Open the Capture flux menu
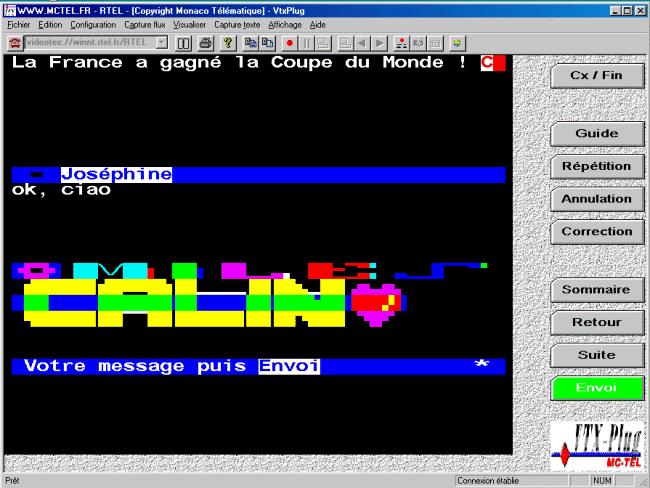Viewport: 650px width, 488px height. pos(145,25)
